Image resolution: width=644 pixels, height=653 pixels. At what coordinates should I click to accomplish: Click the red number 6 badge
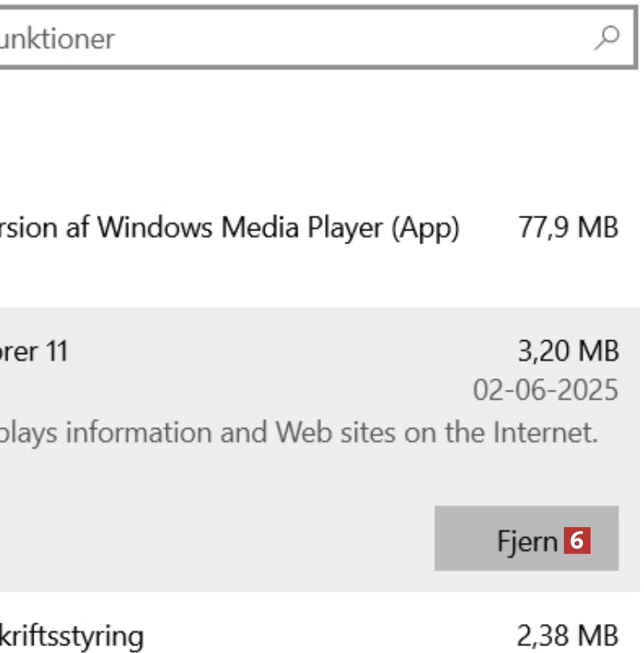(578, 541)
